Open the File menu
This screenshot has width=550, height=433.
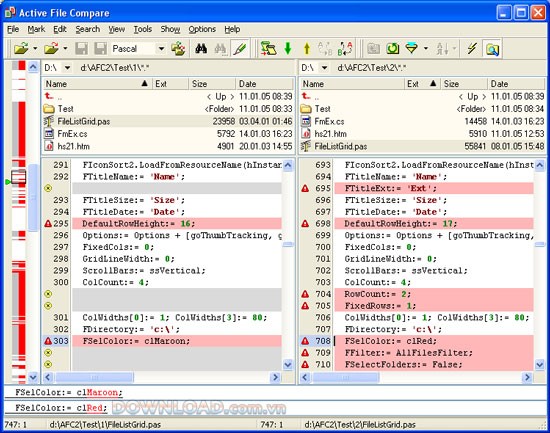click(x=13, y=29)
